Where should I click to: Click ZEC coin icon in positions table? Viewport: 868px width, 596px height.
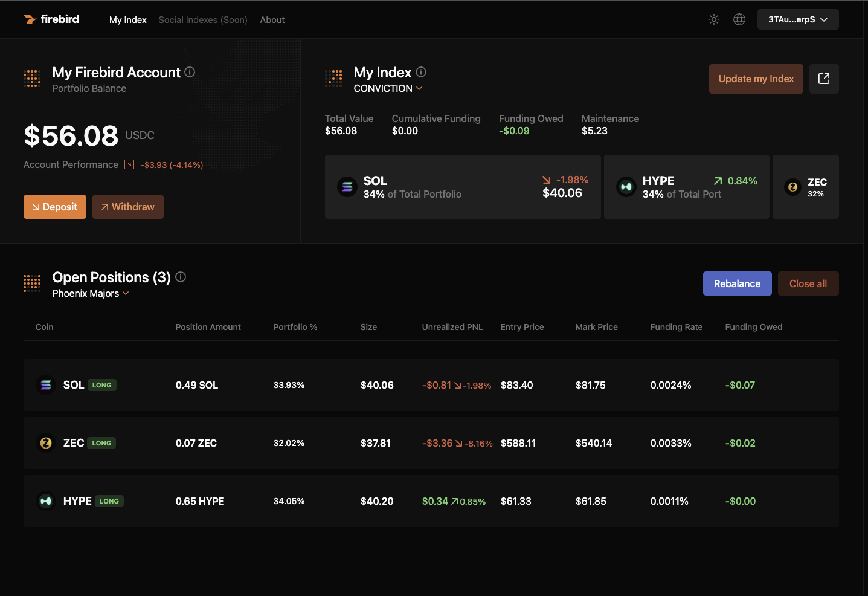(46, 443)
